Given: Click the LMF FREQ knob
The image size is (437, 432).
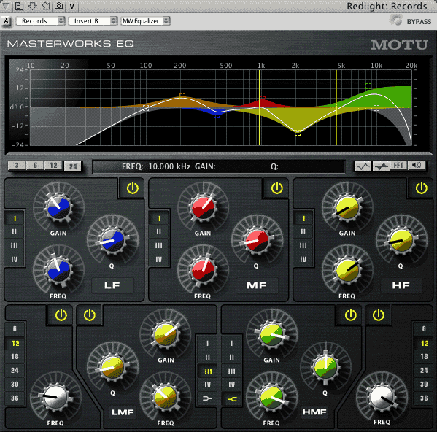Looking at the screenshot, I should (x=165, y=398).
